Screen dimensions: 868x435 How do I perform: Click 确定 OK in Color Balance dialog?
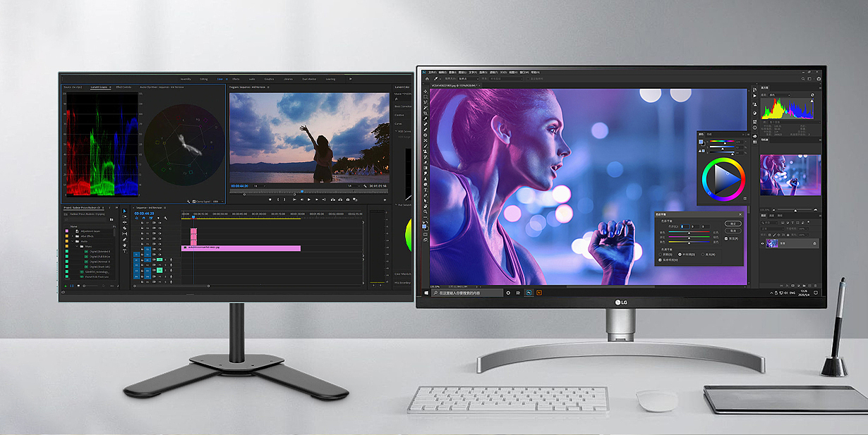click(x=733, y=223)
